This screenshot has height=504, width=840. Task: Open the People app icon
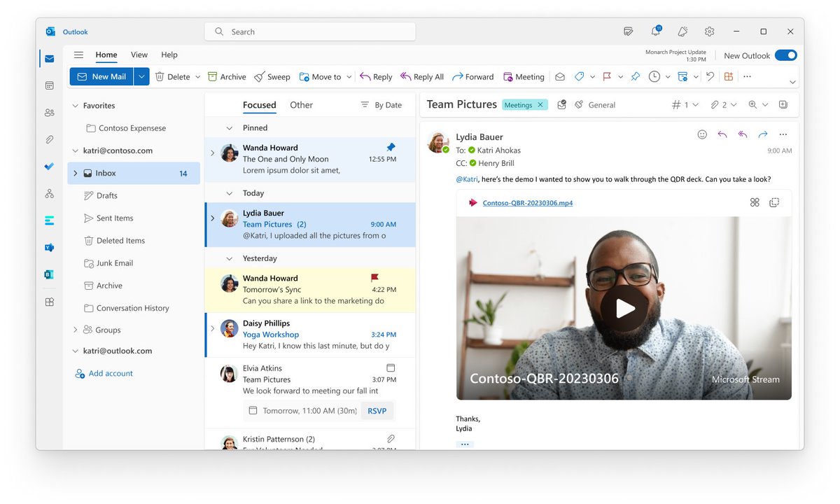pos(49,112)
